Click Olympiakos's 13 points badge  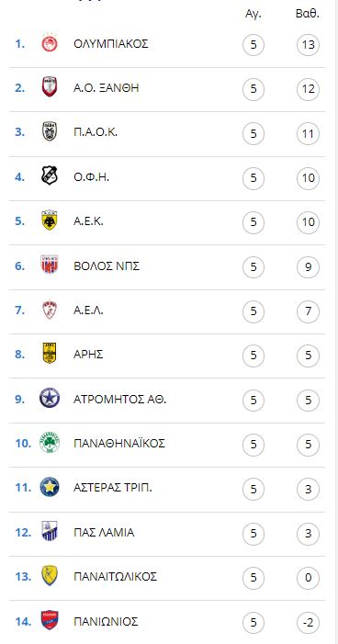click(x=308, y=44)
